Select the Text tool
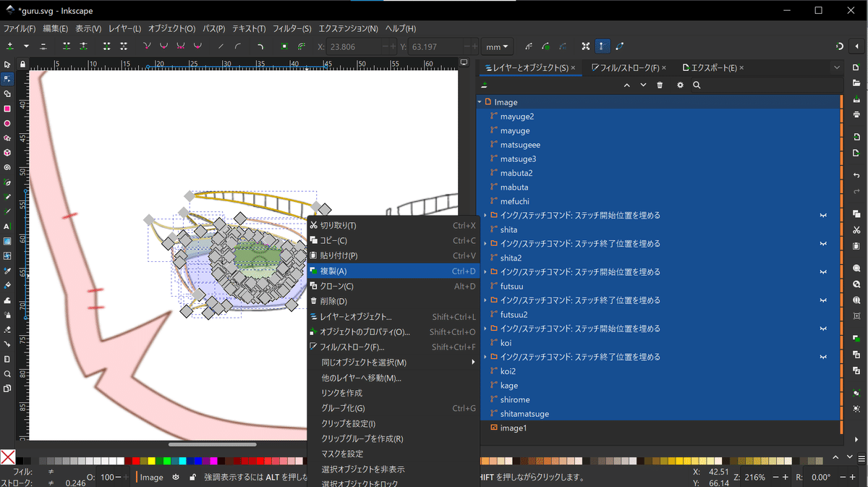The height and width of the screenshot is (487, 868). pyautogui.click(x=7, y=226)
